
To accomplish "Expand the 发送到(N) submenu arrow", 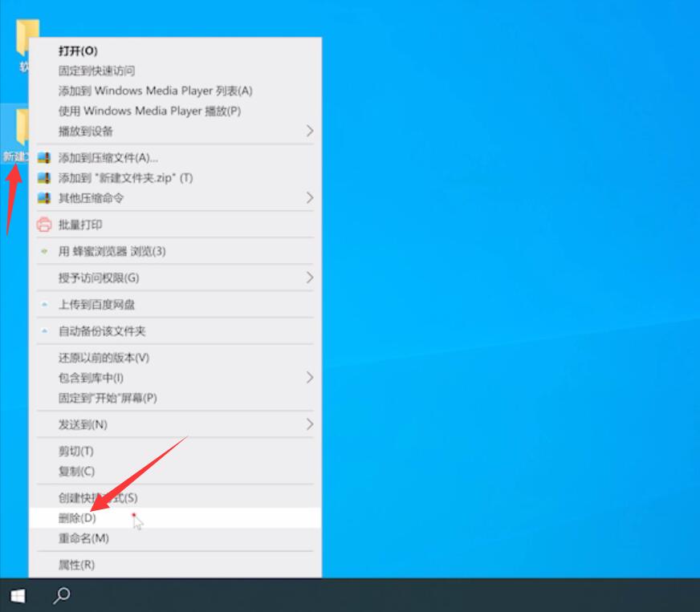I will pyautogui.click(x=309, y=424).
